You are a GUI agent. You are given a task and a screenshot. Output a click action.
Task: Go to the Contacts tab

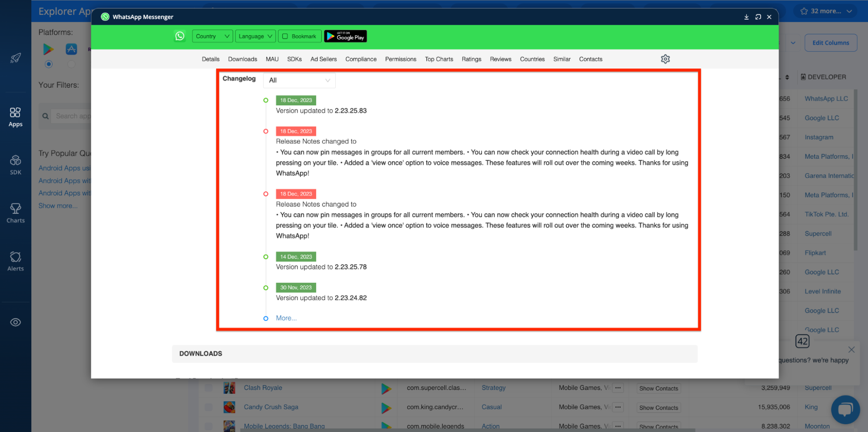(591, 59)
